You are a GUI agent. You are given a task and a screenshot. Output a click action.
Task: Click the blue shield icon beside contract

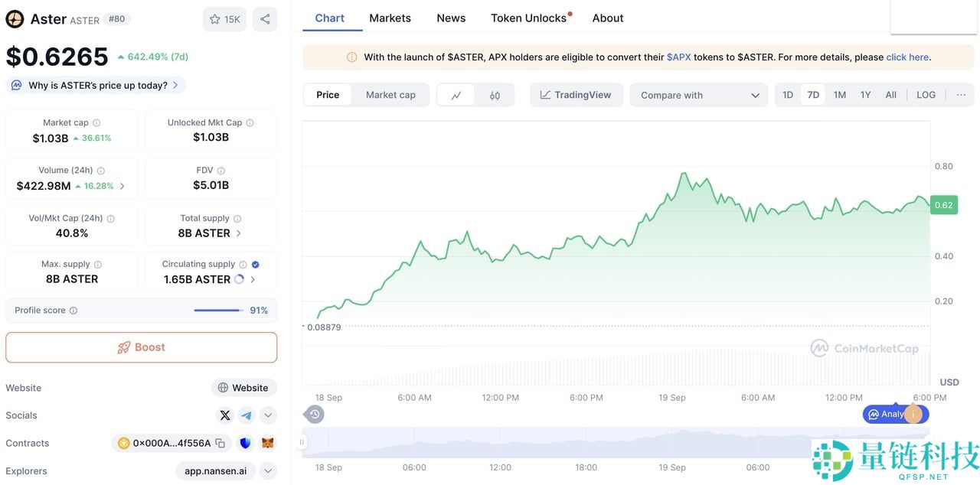tap(246, 443)
